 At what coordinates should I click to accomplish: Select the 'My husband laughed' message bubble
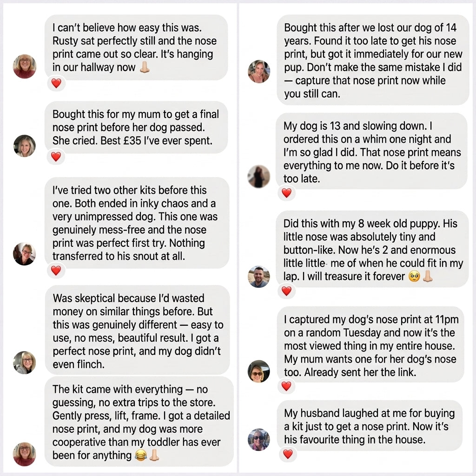[370, 425]
